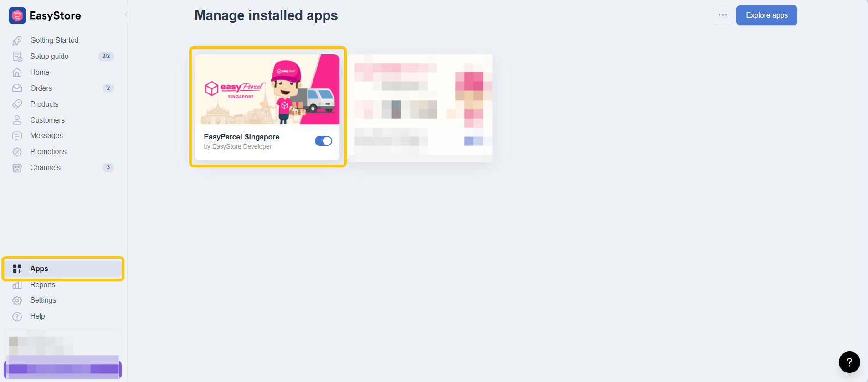Click the Explore apps button
This screenshot has height=382, width=868.
click(x=767, y=15)
